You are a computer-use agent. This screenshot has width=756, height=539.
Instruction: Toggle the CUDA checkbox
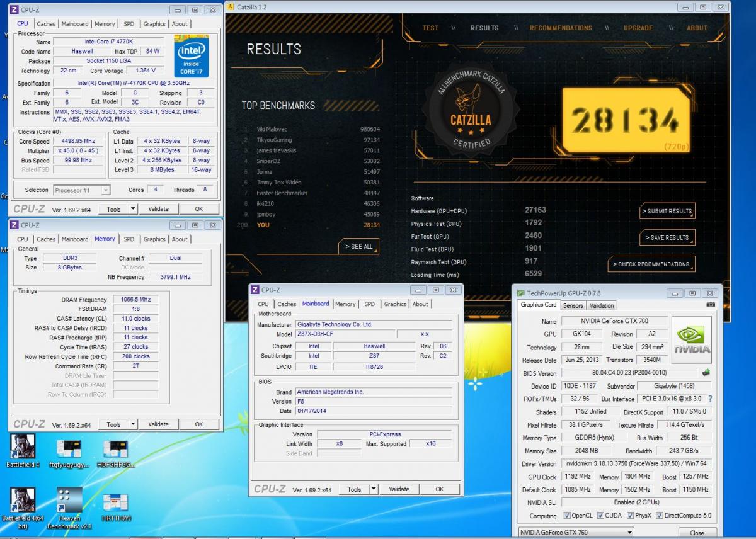click(600, 516)
